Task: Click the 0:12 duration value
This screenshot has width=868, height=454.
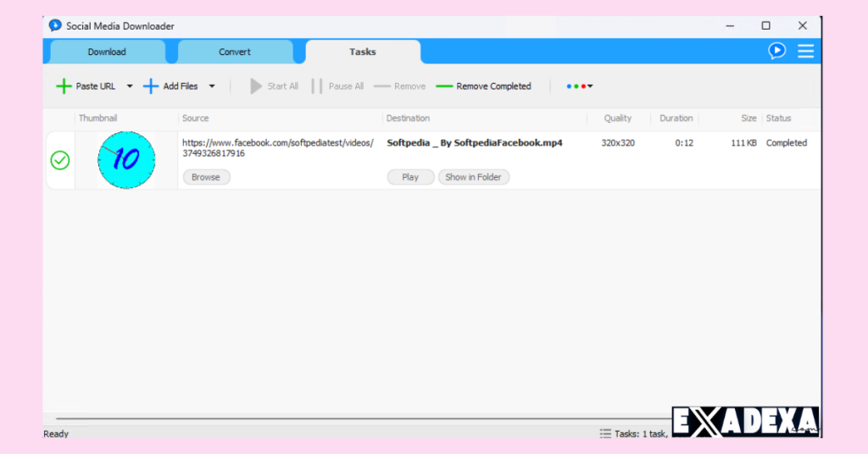Action: [x=684, y=142]
